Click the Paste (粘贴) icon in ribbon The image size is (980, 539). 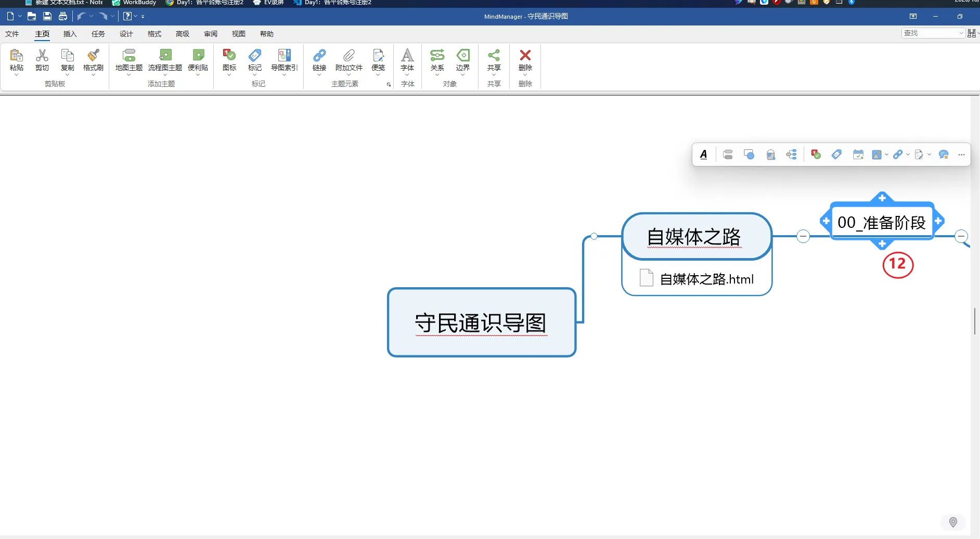17,56
